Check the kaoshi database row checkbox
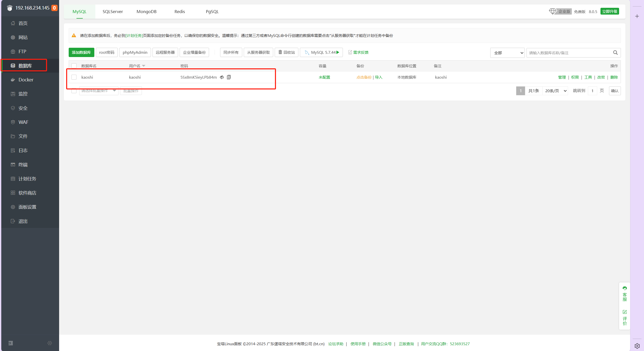This screenshot has height=351, width=644. click(74, 77)
